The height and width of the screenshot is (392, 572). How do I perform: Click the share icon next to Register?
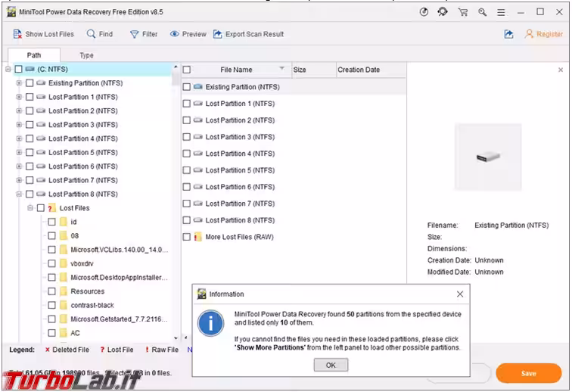(508, 34)
